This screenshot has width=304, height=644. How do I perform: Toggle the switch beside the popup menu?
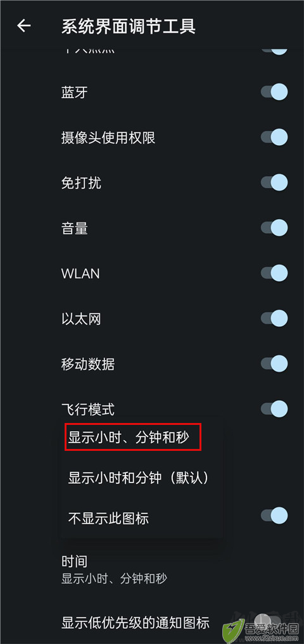(x=274, y=515)
